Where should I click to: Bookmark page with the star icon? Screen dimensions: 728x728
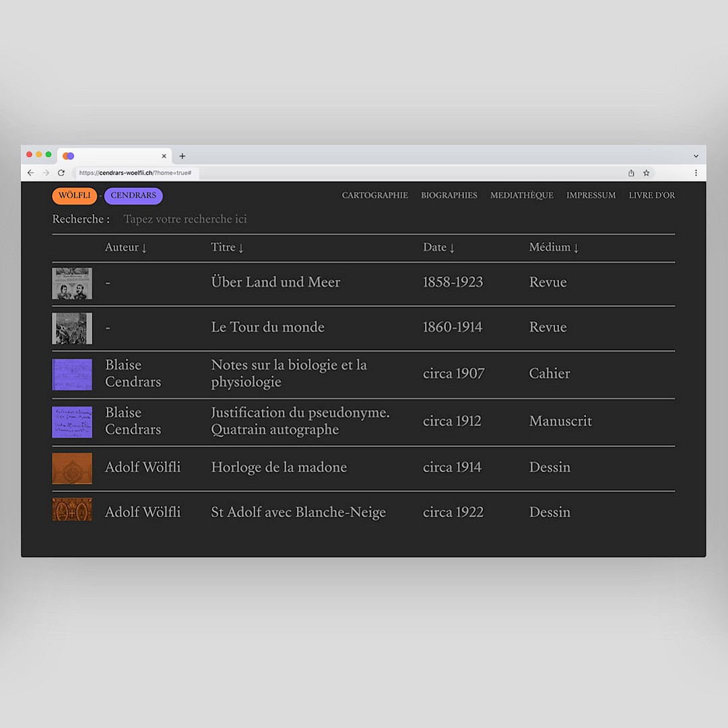[x=647, y=173]
